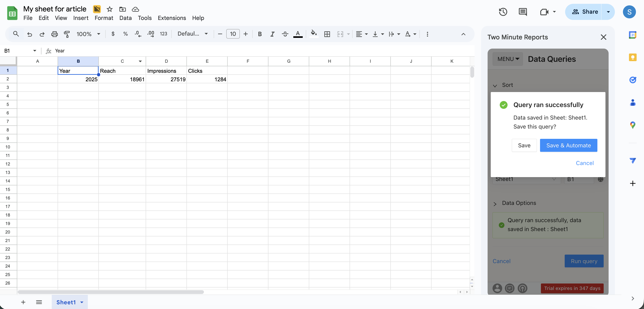This screenshot has width=644, height=309.
Task: Open Google Keep in side panel
Action: (x=633, y=58)
